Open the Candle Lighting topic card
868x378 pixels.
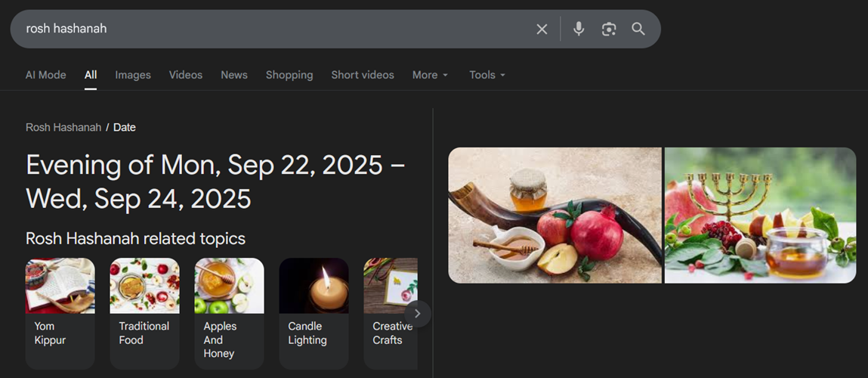pyautogui.click(x=314, y=314)
